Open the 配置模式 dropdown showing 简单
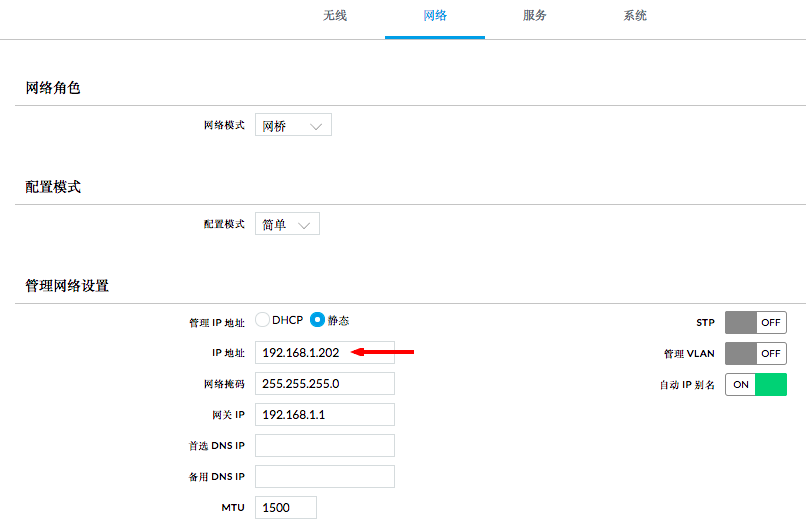806x532 pixels. tap(287, 224)
